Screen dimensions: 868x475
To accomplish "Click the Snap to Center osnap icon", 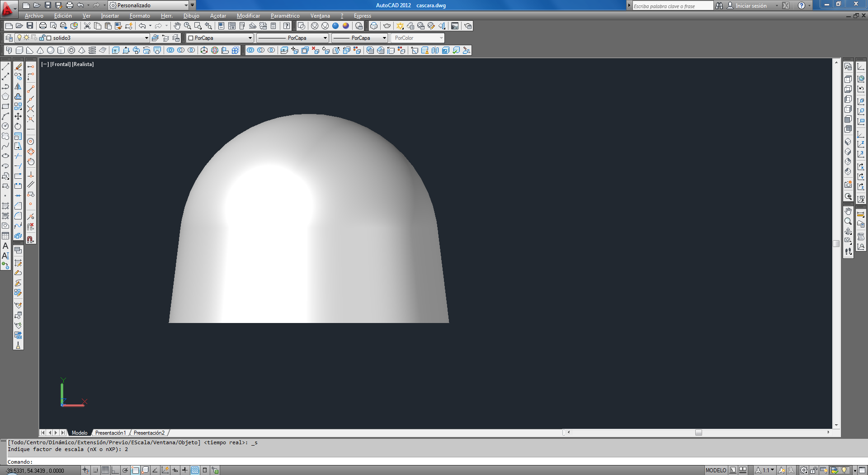I will point(31,142).
